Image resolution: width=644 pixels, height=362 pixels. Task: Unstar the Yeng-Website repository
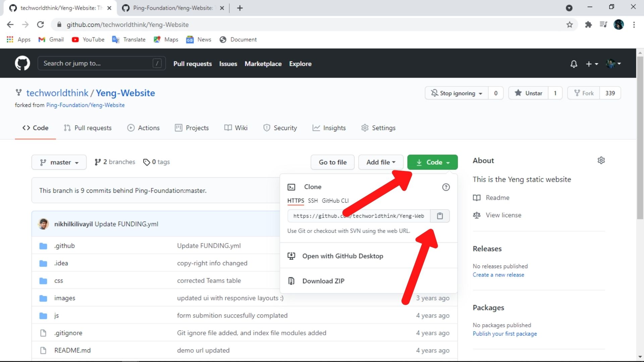coord(528,93)
